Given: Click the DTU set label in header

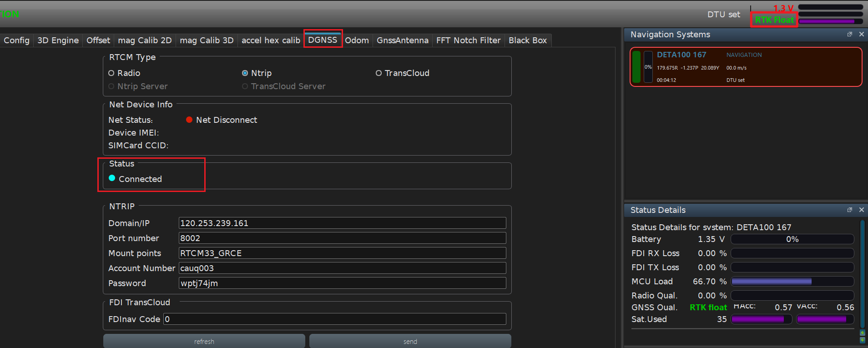Looking at the screenshot, I should tap(723, 15).
